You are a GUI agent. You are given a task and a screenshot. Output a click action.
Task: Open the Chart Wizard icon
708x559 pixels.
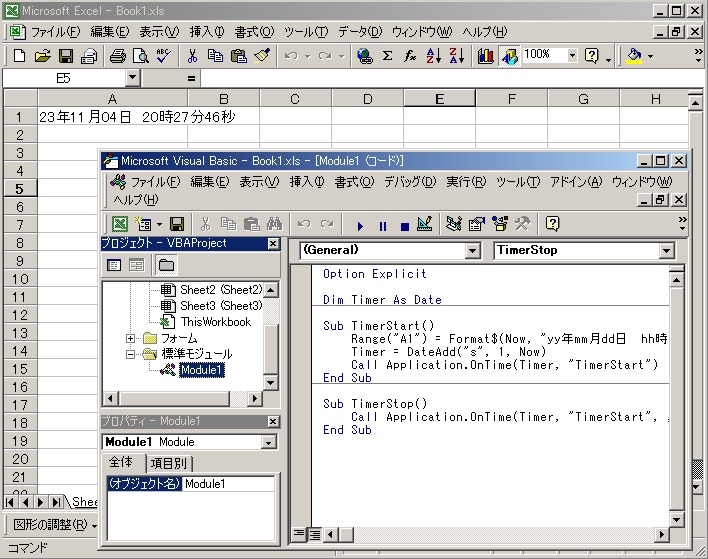point(486,56)
